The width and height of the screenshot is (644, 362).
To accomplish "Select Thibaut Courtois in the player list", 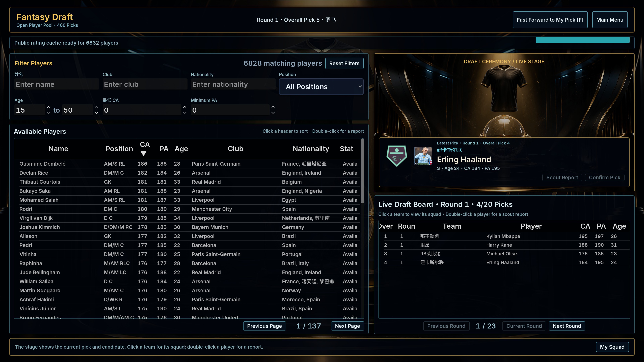I will [x=190, y=182].
